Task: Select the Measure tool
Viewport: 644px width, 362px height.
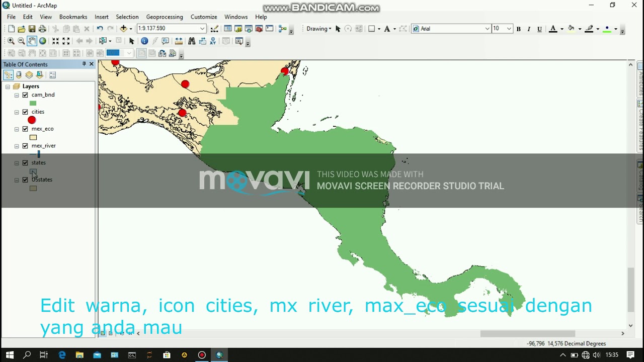Action: coord(179,41)
